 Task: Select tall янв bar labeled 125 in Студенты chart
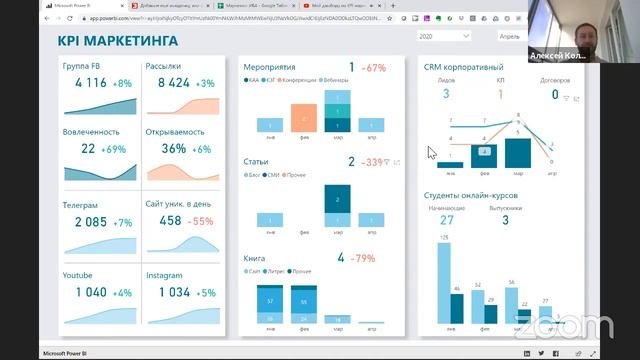(444, 283)
